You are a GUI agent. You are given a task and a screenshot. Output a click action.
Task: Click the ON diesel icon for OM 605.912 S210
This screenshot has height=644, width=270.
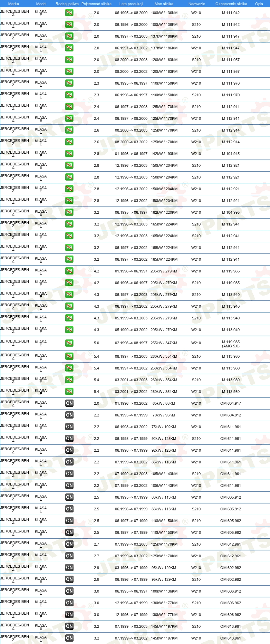(x=69, y=509)
